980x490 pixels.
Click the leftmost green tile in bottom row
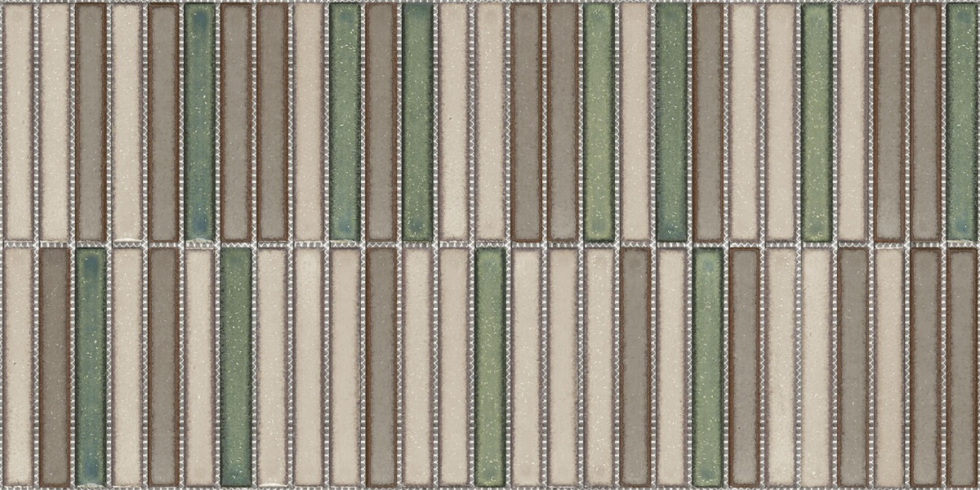(x=90, y=367)
